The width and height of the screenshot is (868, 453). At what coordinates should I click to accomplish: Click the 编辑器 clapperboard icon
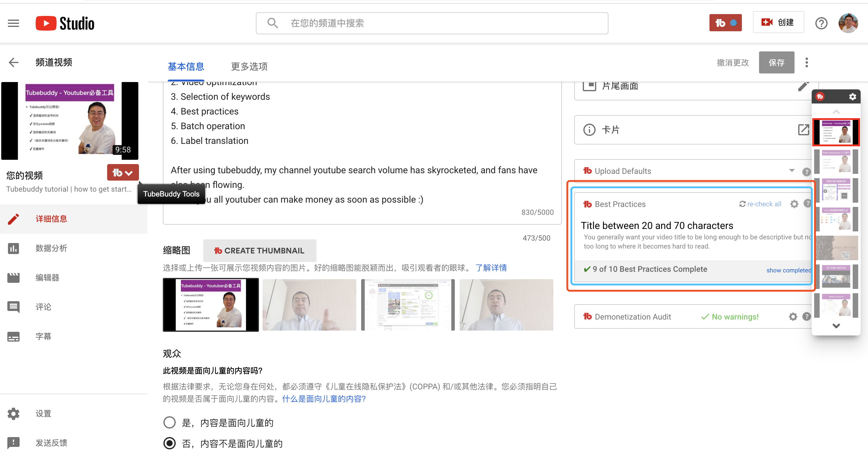click(13, 278)
